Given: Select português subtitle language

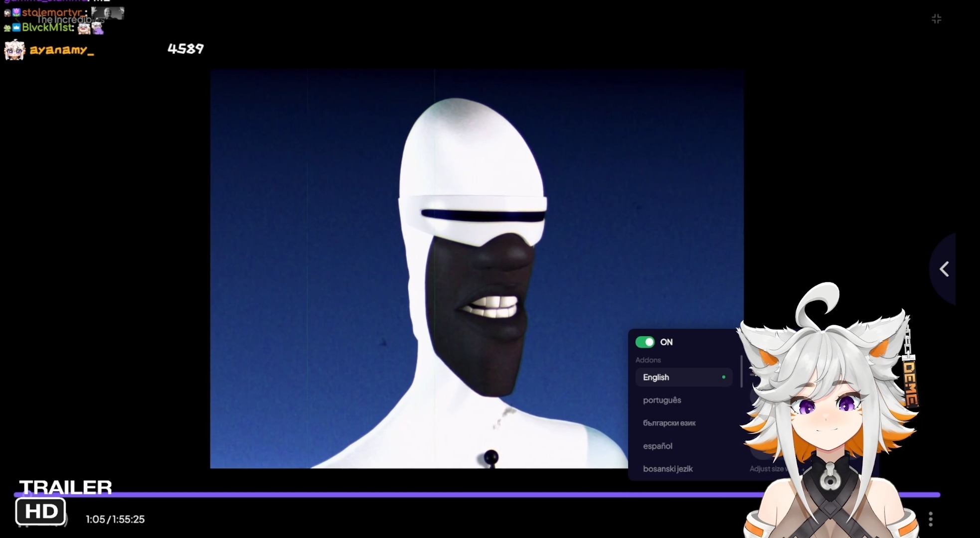Looking at the screenshot, I should (x=683, y=400).
